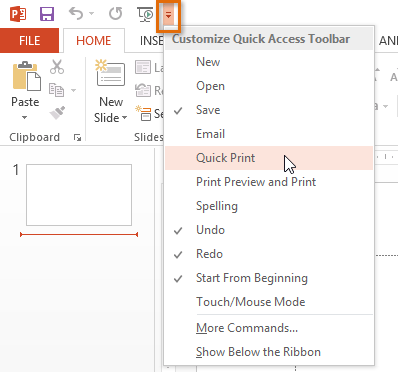
Task: Click the Section icon
Action: tap(143, 114)
